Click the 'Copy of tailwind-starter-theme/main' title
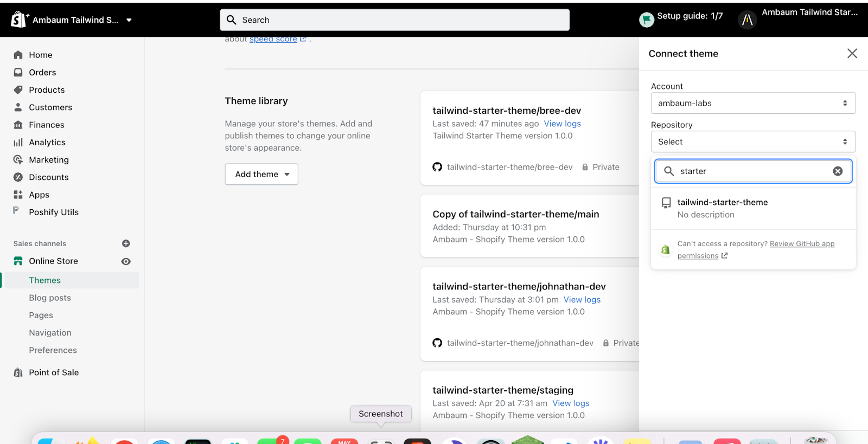The width and height of the screenshot is (868, 444). click(516, 214)
